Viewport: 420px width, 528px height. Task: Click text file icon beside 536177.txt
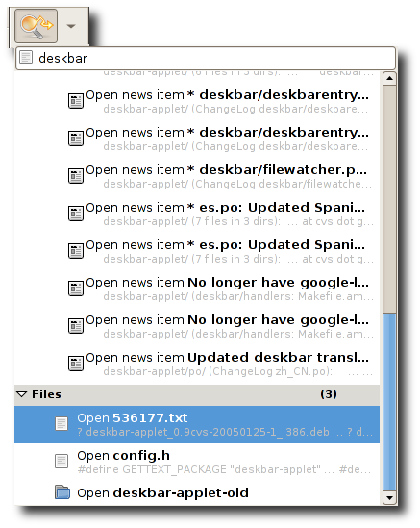click(62, 423)
